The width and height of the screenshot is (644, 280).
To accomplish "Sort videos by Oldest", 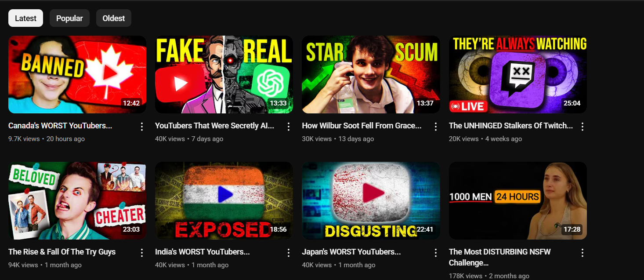I will point(114,18).
